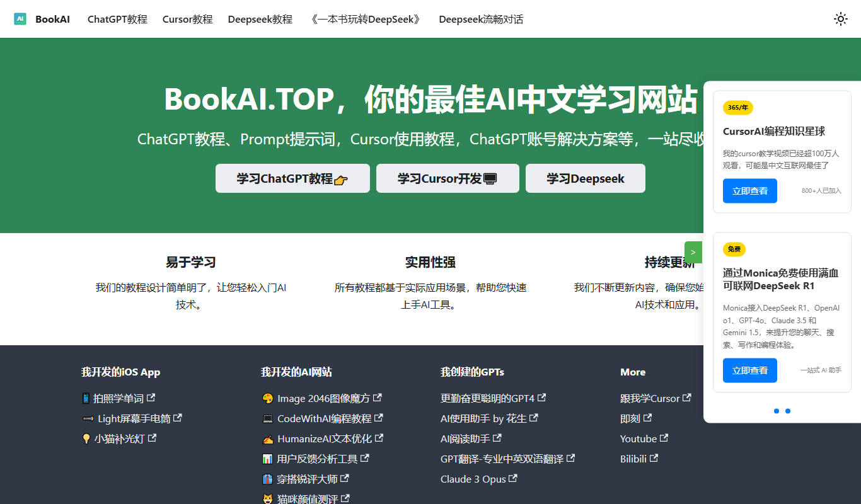
Task: Click external-link icon beside 跟我学Cursor
Action: pos(688,398)
